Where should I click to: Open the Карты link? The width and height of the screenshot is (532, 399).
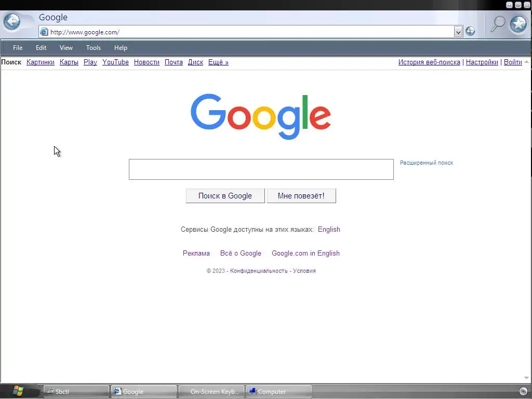tap(69, 62)
